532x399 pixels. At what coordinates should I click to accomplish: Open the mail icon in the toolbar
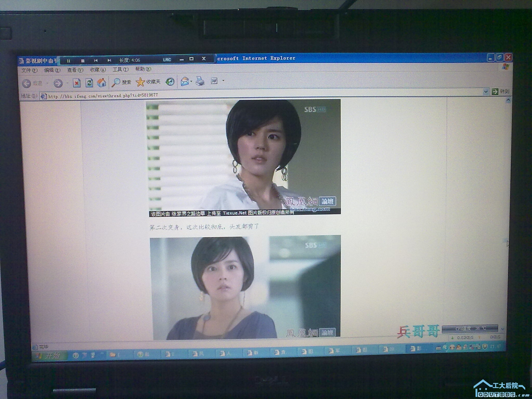pyautogui.click(x=185, y=81)
